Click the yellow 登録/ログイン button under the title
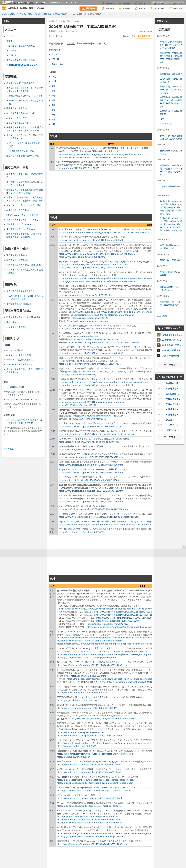The height and width of the screenshot is (868, 186). pyautogui.click(x=144, y=36)
